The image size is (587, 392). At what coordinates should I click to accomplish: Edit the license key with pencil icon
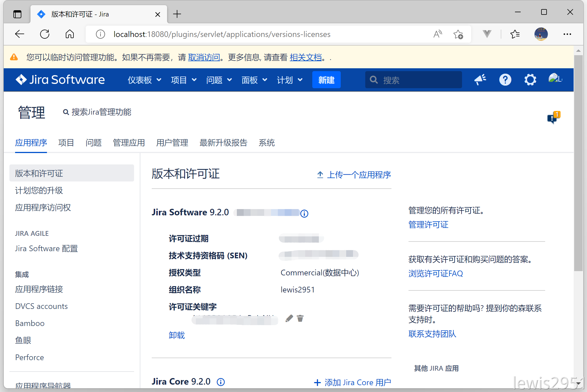pyautogui.click(x=289, y=318)
